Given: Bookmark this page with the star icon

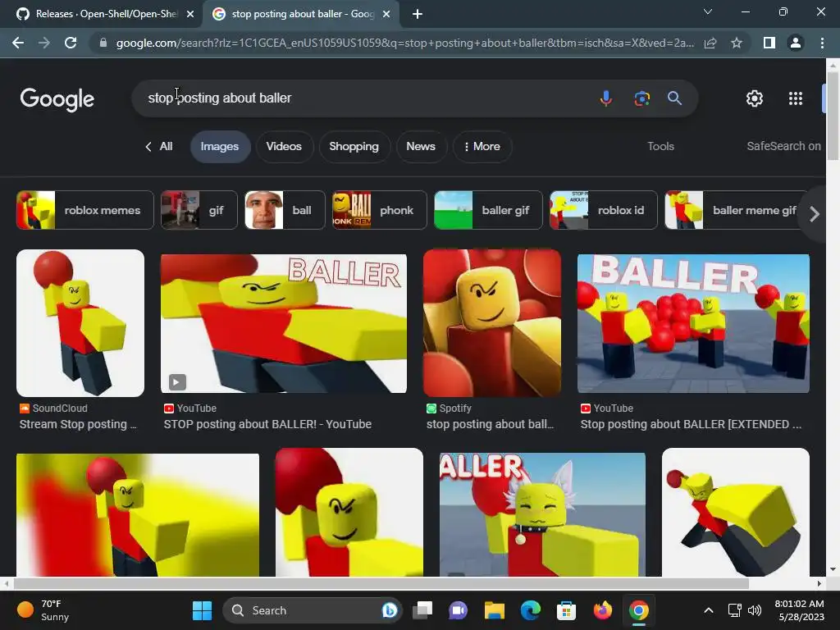Looking at the screenshot, I should click(737, 43).
